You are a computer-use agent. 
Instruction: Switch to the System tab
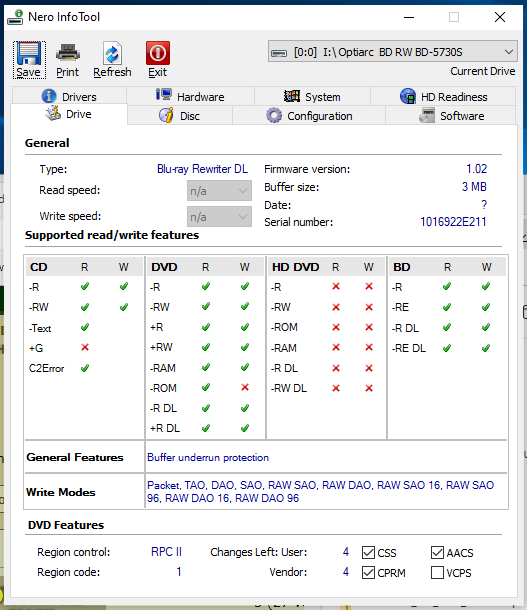pyautogui.click(x=312, y=96)
